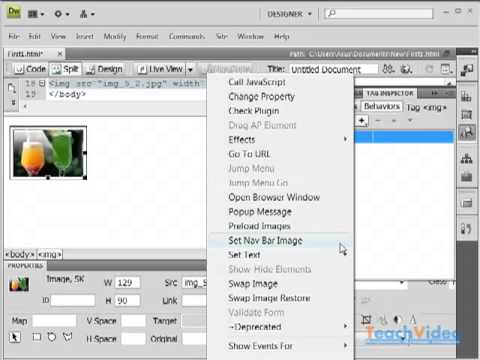This screenshot has height=360, width=480.
Task: Open the Extend Dreamweaver gear icon
Action: [62, 14]
